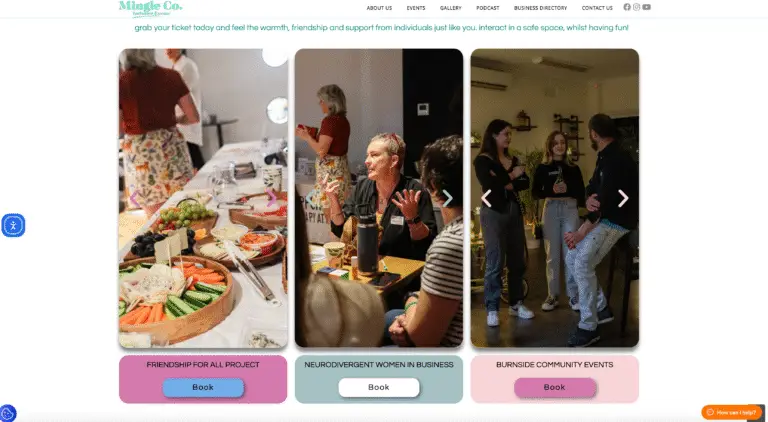Viewport: 768px width, 422px height.
Task: Open the 'How can I help?' chat
Action: (731, 412)
